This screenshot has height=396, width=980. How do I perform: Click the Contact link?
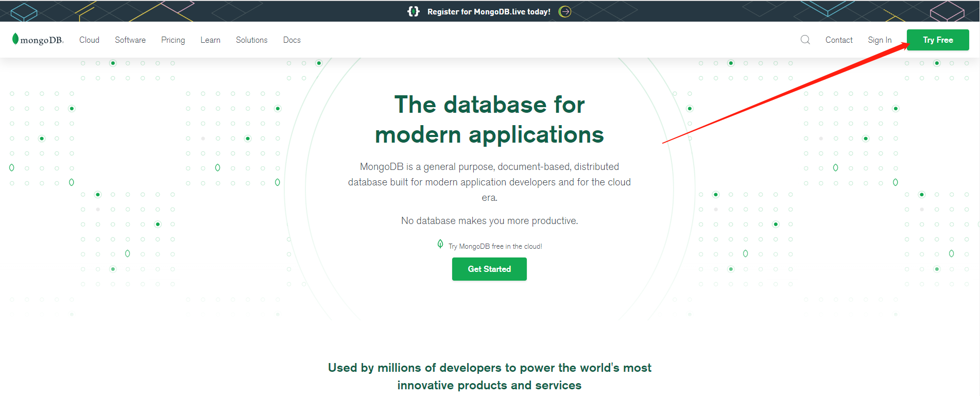(839, 40)
